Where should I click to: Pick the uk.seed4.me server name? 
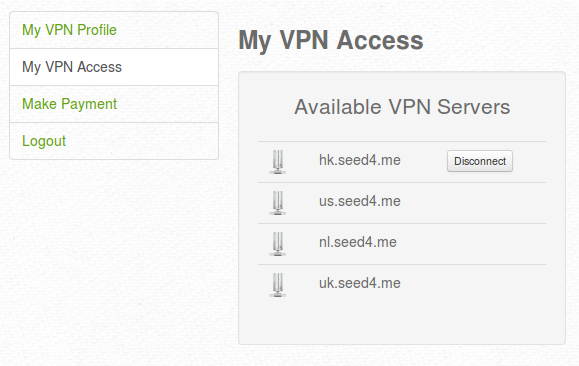point(360,283)
